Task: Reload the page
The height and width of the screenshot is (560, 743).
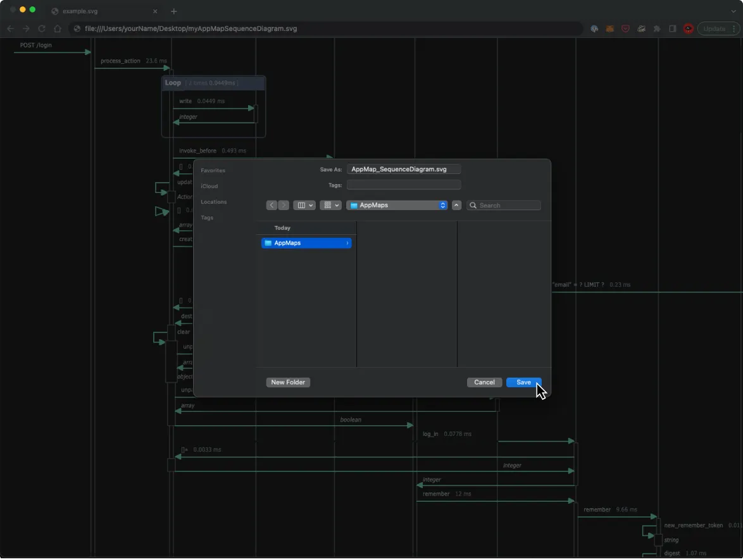Action: (x=42, y=28)
